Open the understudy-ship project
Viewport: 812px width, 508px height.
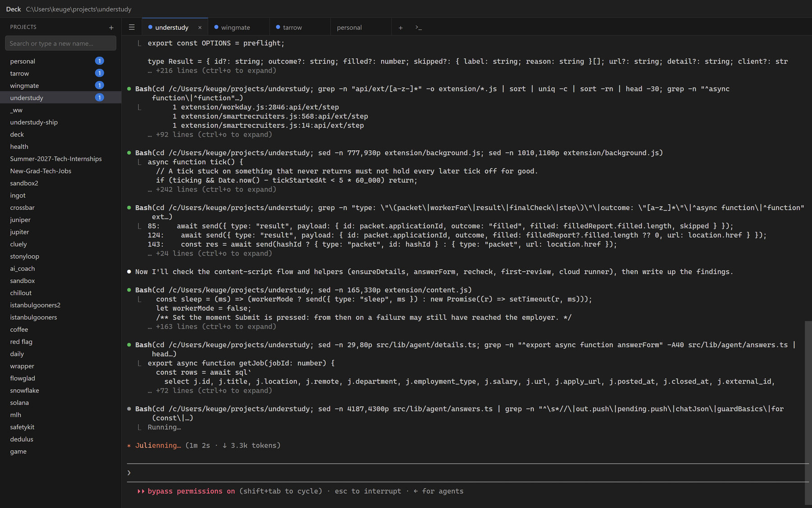(60, 122)
